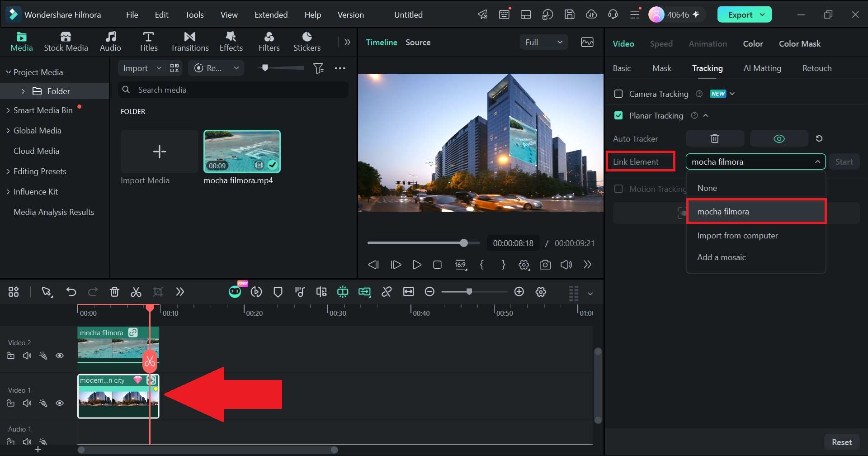The width and height of the screenshot is (868, 456).
Task: Click the preview playback progress slider
Action: [424, 243]
